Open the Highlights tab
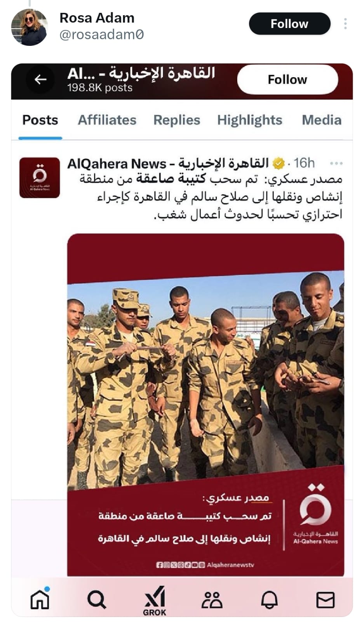 [x=250, y=120]
